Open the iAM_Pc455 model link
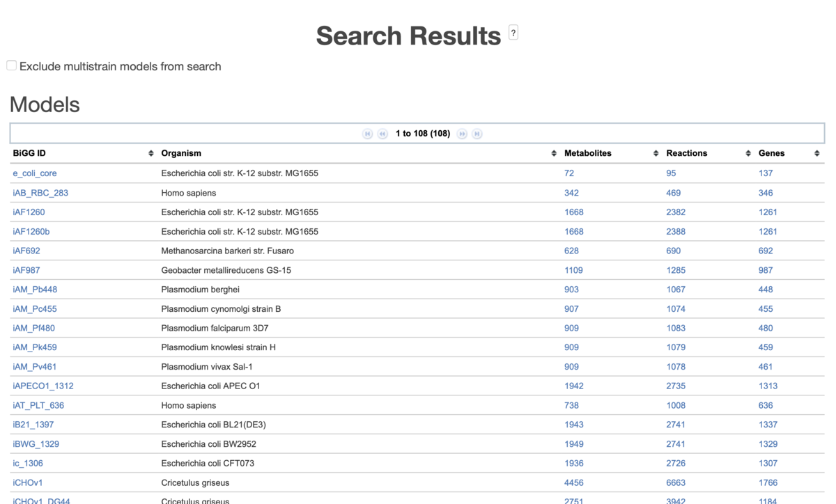This screenshot has width=836, height=504. pyautogui.click(x=35, y=309)
